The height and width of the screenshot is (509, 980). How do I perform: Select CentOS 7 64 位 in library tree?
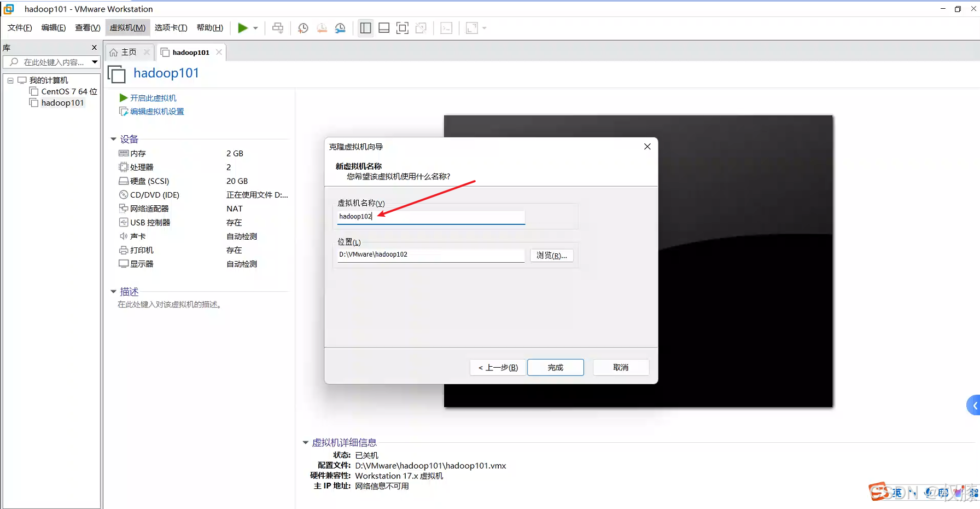point(63,91)
